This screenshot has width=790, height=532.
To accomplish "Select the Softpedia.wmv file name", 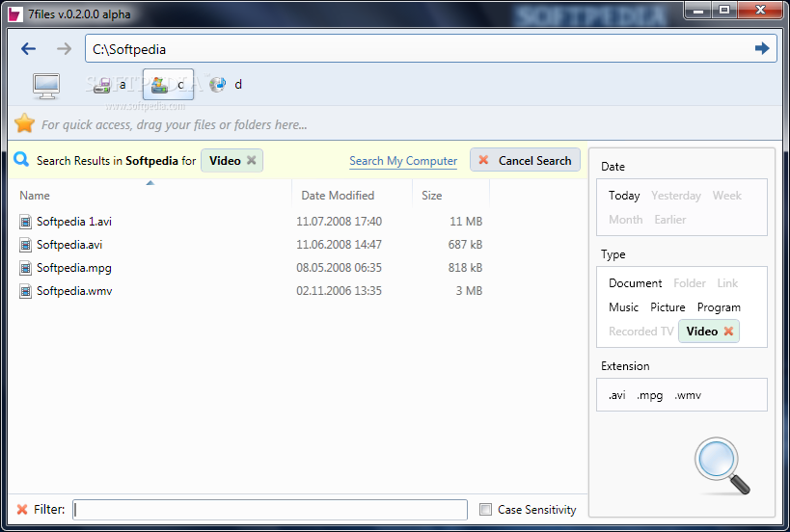I will coord(74,291).
